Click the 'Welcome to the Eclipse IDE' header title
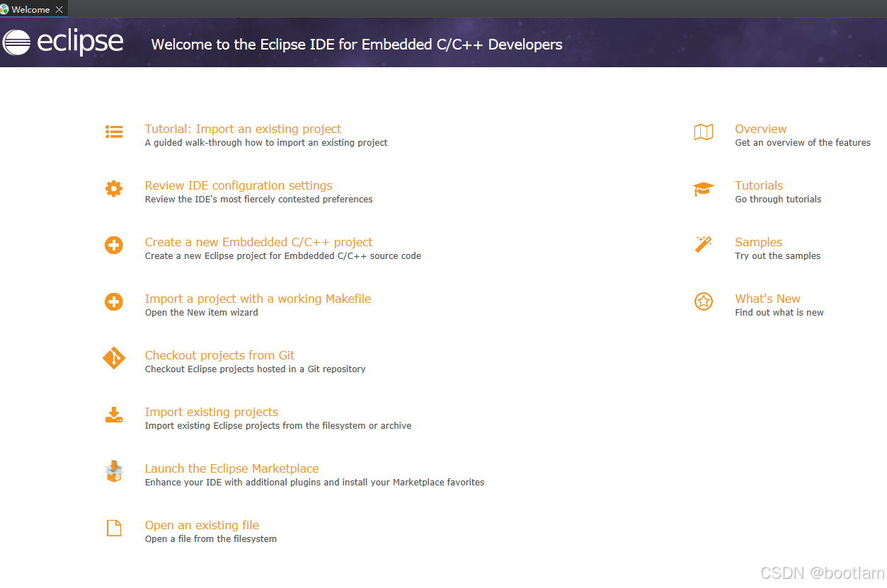Screen dimensions: 887x588 pyautogui.click(x=357, y=45)
